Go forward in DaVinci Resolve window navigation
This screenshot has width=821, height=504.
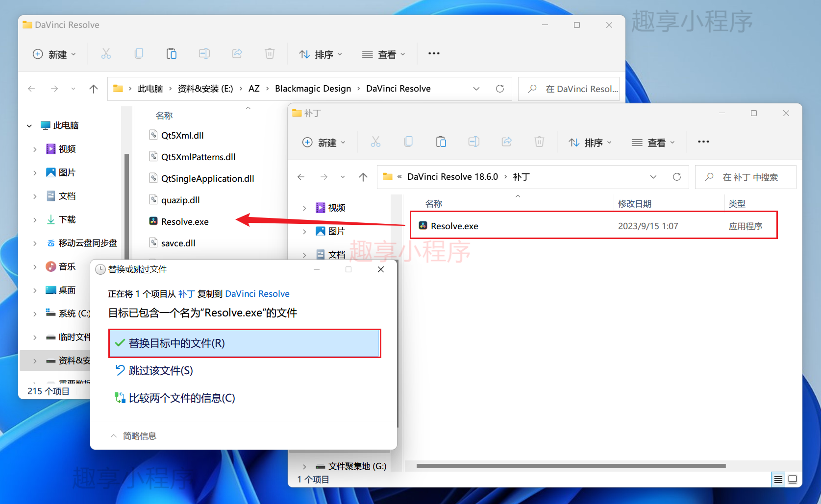click(54, 89)
